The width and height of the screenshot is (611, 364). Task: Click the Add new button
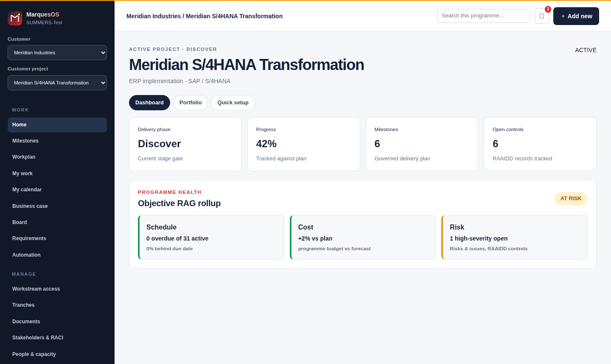(x=576, y=16)
